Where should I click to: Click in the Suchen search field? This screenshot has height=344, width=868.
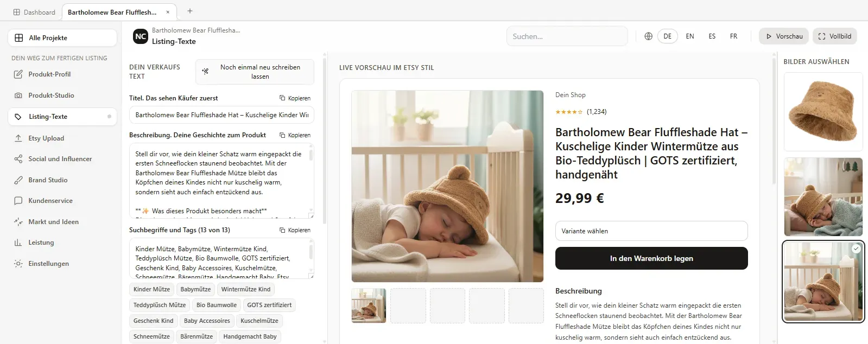pyautogui.click(x=566, y=36)
